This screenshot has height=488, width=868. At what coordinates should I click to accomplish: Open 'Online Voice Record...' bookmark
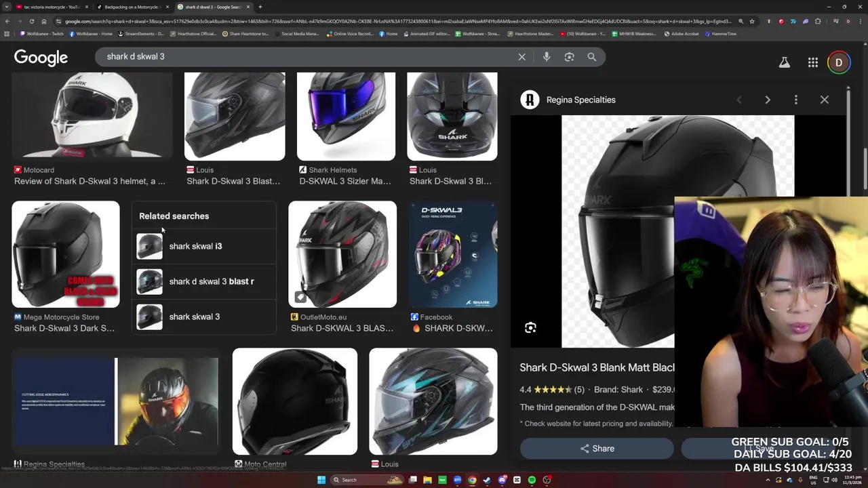(x=350, y=34)
